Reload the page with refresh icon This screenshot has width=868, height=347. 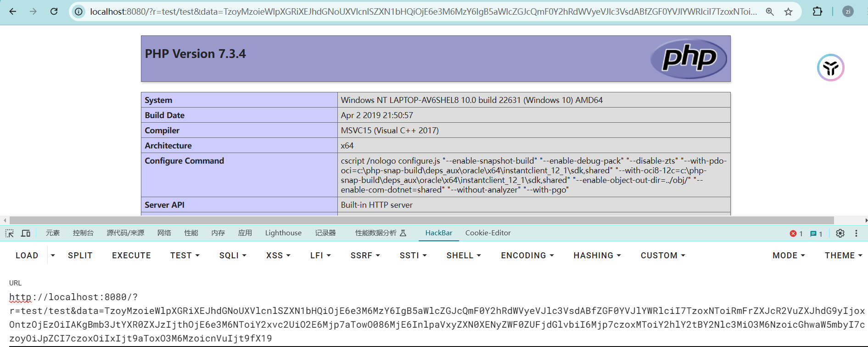[x=54, y=11]
